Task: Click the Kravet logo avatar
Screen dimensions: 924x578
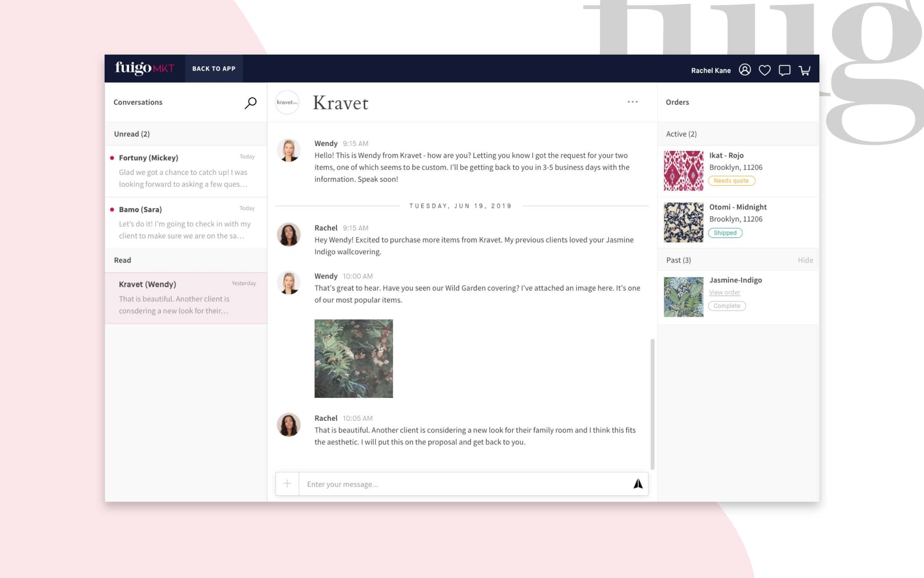Action: [287, 102]
